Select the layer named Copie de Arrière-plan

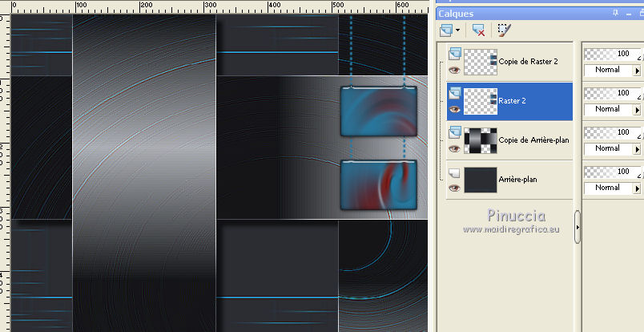click(533, 140)
